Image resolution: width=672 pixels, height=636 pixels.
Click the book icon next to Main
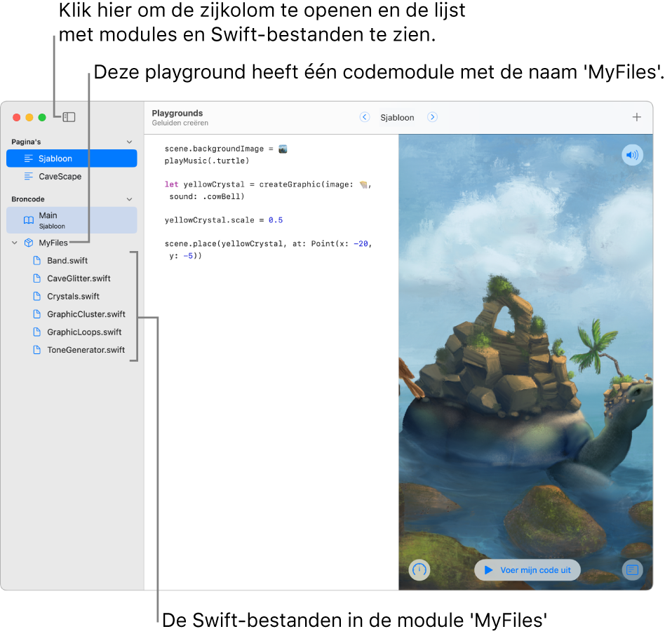(29, 220)
